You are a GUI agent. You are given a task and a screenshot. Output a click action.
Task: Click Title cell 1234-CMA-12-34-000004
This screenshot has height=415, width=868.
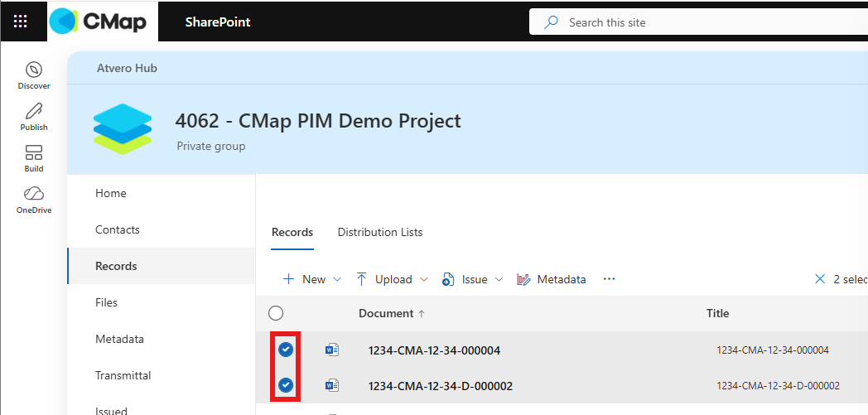point(773,350)
